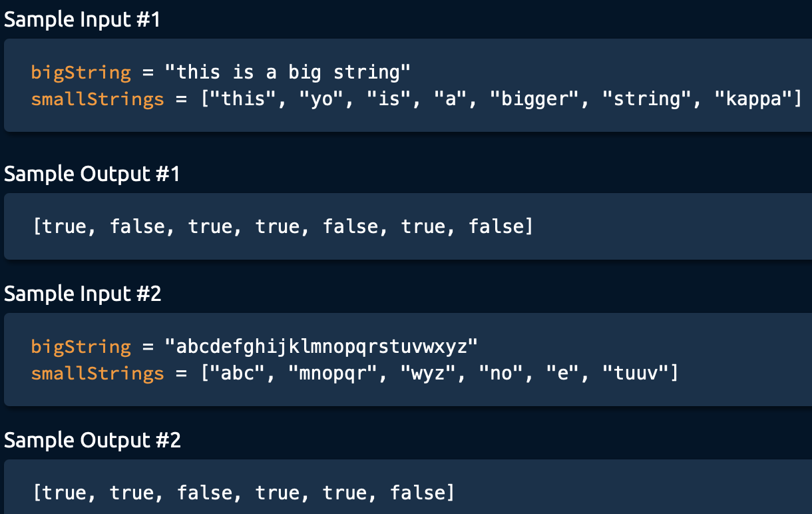Click the Sample Output #1 heading
Image resolution: width=812 pixels, height=514 pixels.
92,174
